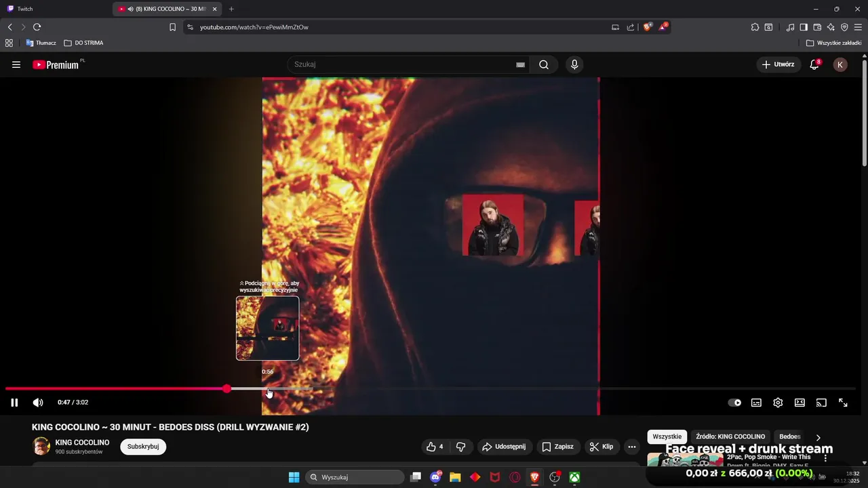Open Brave VPN shield icon
This screenshot has height=488, width=868.
[x=844, y=27]
